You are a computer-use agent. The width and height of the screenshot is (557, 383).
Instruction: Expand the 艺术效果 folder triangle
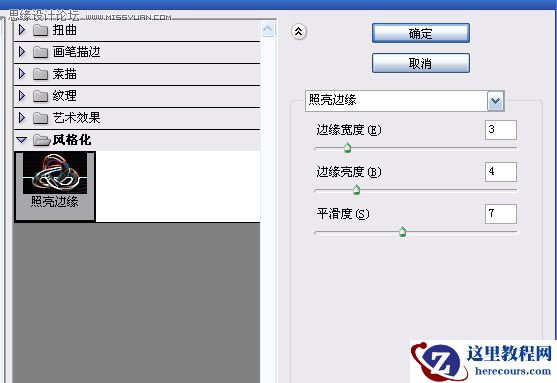point(22,118)
